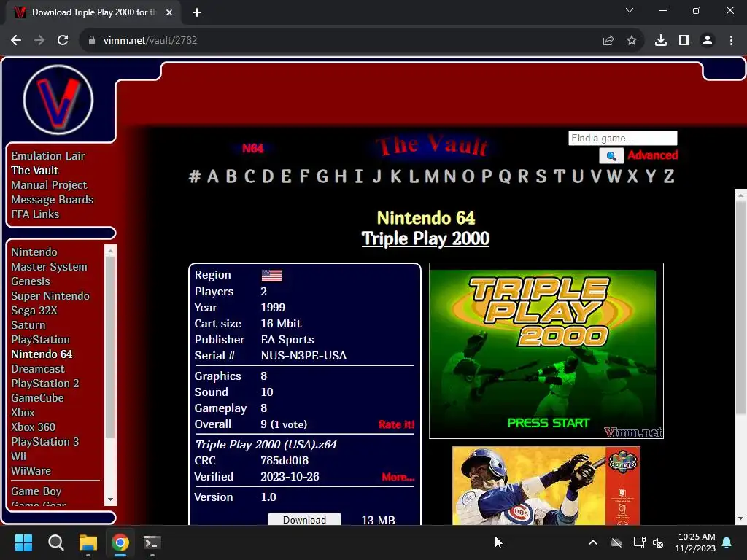Open Chrome profile avatar icon

708,41
